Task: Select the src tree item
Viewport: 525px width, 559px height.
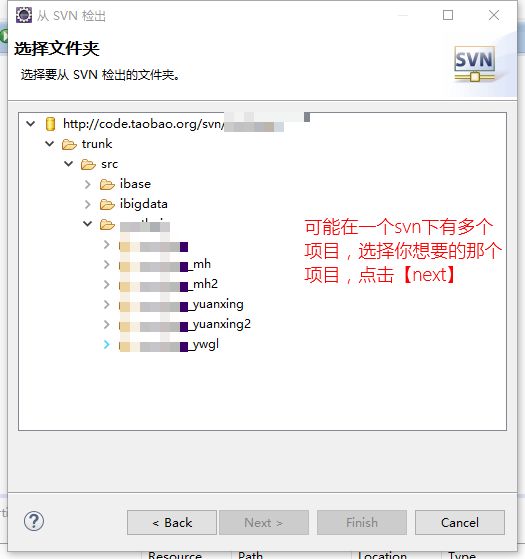Action: pos(109,164)
